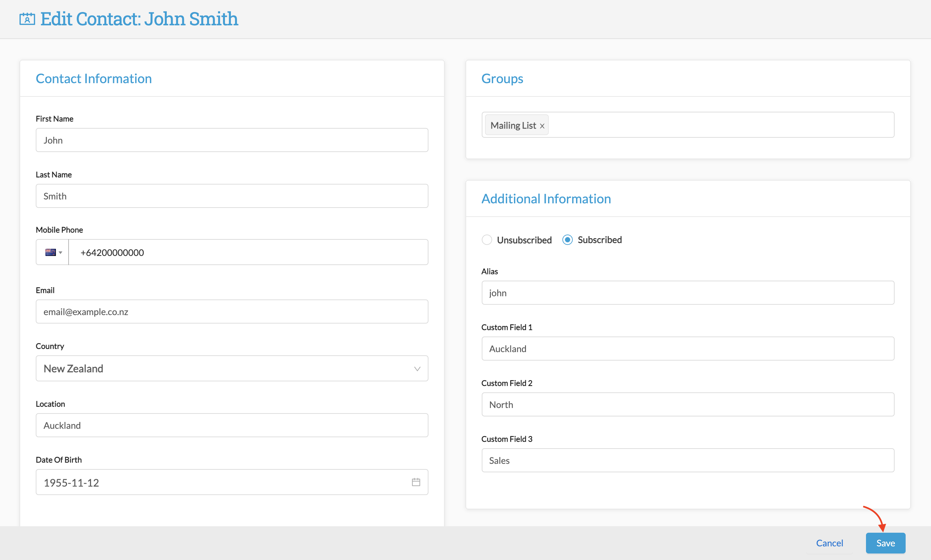Click into the Last Name field
Viewport: 931px width, 560px height.
coord(232,196)
